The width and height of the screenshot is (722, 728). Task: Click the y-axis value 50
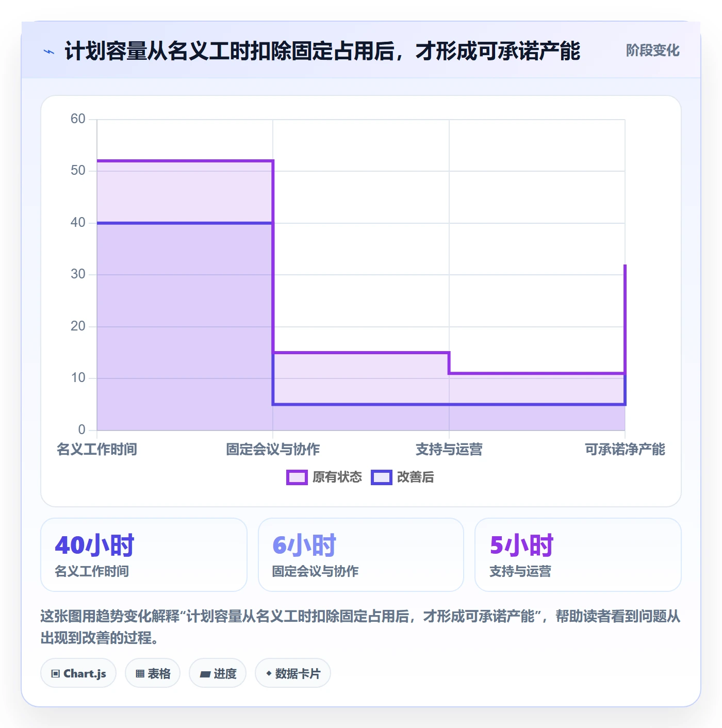[x=78, y=171]
